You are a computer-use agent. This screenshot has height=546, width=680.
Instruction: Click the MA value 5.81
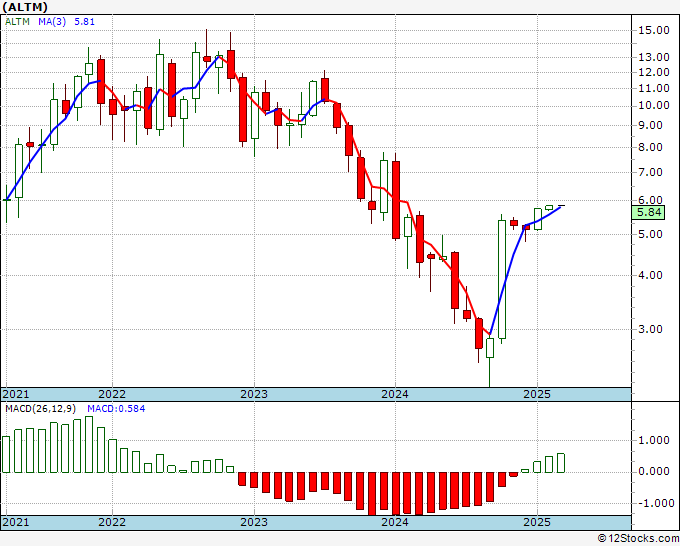84,21
